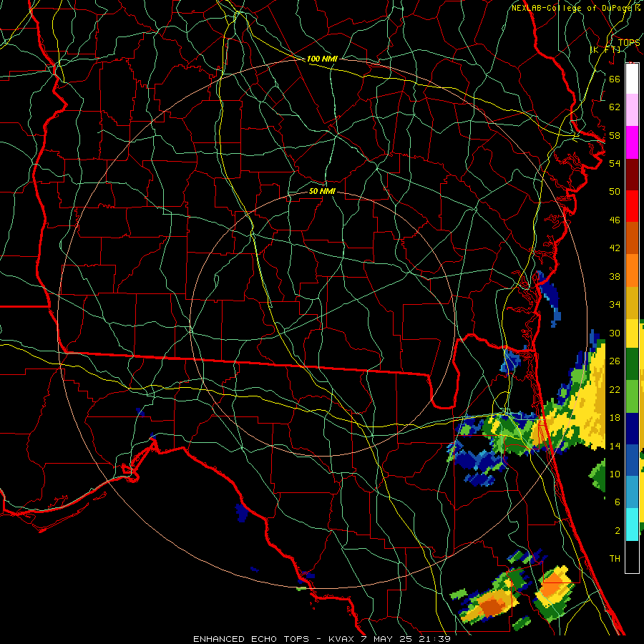Pick the dark green legend swatch
This screenshot has height=644, width=644.
pyautogui.click(x=632, y=364)
